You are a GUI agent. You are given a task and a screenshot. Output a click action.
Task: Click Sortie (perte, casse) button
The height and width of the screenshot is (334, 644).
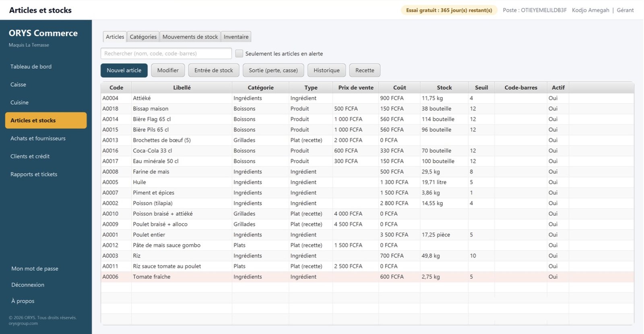coord(273,70)
